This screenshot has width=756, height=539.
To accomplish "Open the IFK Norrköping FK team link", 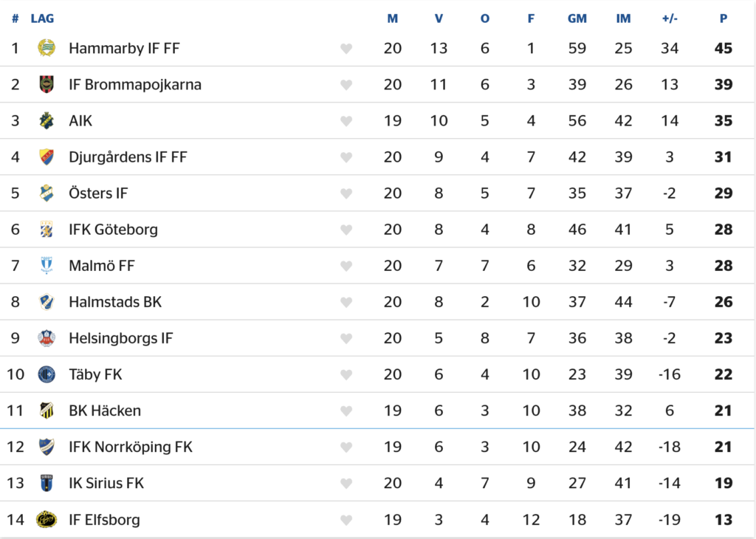I will point(130,447).
